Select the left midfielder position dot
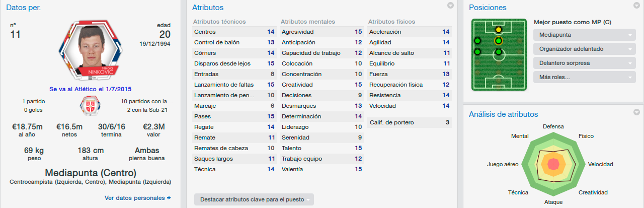Screen dimensions: 644x208 (477, 51)
